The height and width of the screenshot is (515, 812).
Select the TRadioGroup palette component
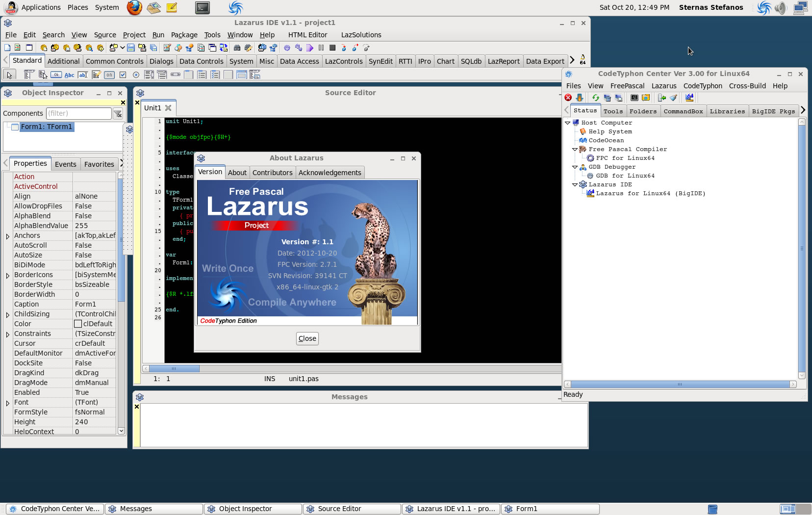pos(202,75)
